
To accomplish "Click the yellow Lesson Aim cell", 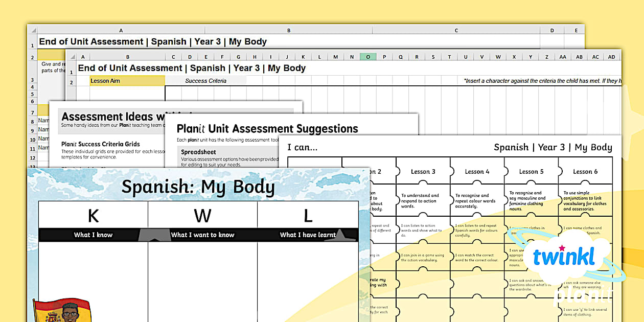I will (127, 81).
